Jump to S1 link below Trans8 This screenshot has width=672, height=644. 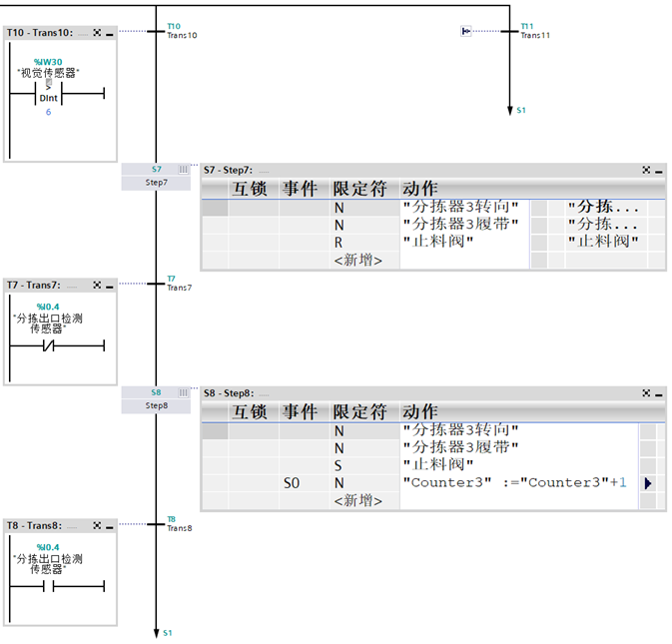168,633
